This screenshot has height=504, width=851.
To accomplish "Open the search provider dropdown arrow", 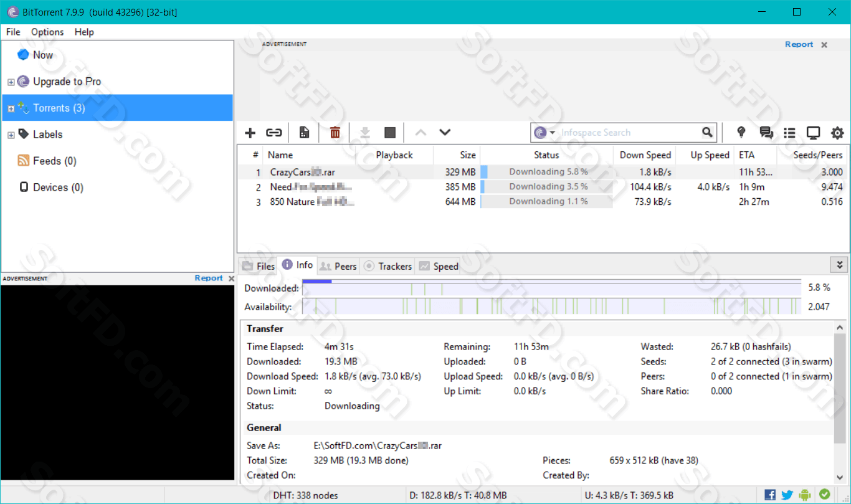I will (x=552, y=133).
